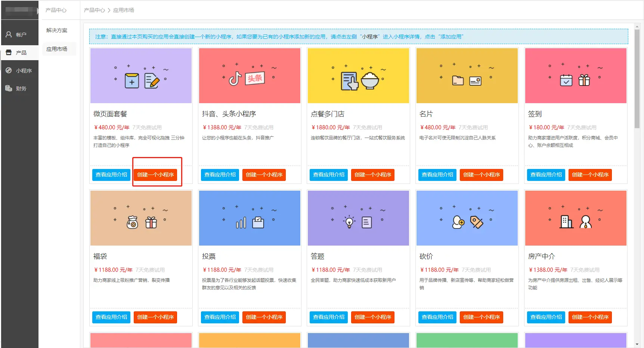Click the 财务 coins icon

tap(9, 88)
